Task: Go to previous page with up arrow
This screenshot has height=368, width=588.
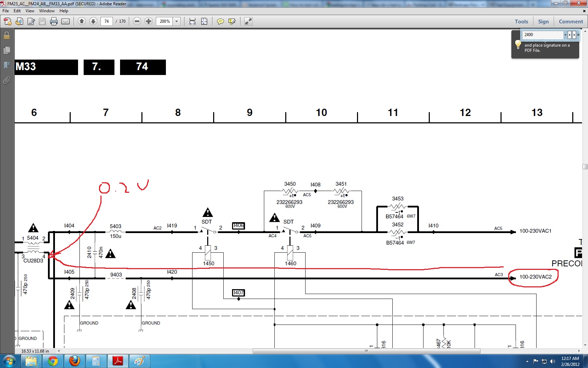Action: tap(82, 21)
